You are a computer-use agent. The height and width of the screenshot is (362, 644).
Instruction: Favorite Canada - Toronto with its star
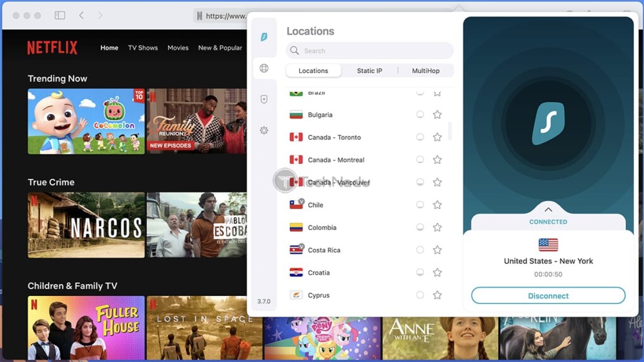pyautogui.click(x=438, y=137)
